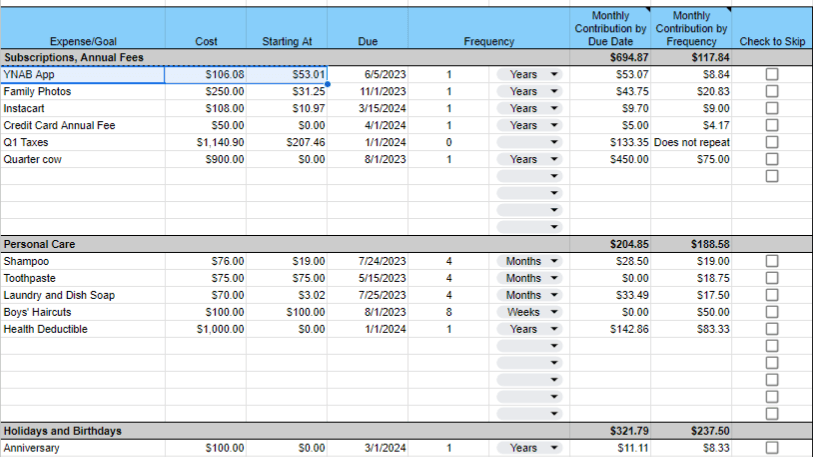This screenshot has width=813, height=457.
Task: Select Monthly Contribution by Due Date header
Action: coord(610,28)
